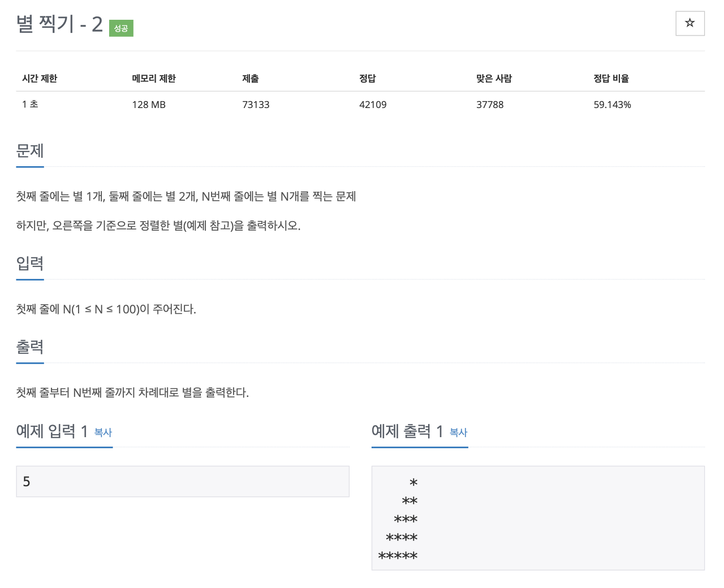Click the 시간 제한 column header
Viewport: 724px width, 588px height.
40,79
